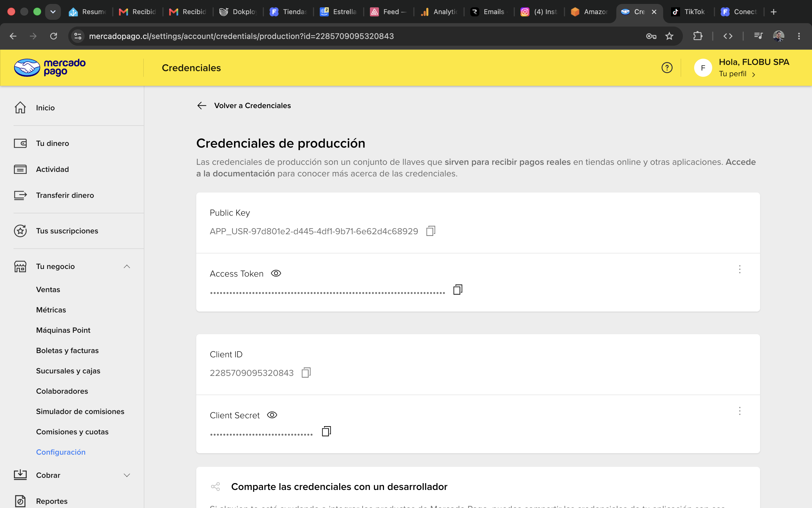812x508 pixels.
Task: Select the Client ID value 2285709095320843
Action: point(252,373)
